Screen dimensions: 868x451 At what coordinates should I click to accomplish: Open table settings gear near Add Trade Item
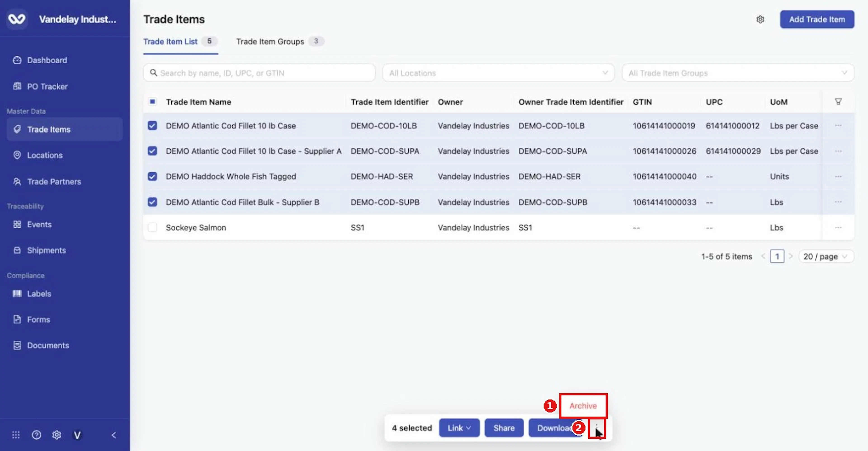[760, 19]
